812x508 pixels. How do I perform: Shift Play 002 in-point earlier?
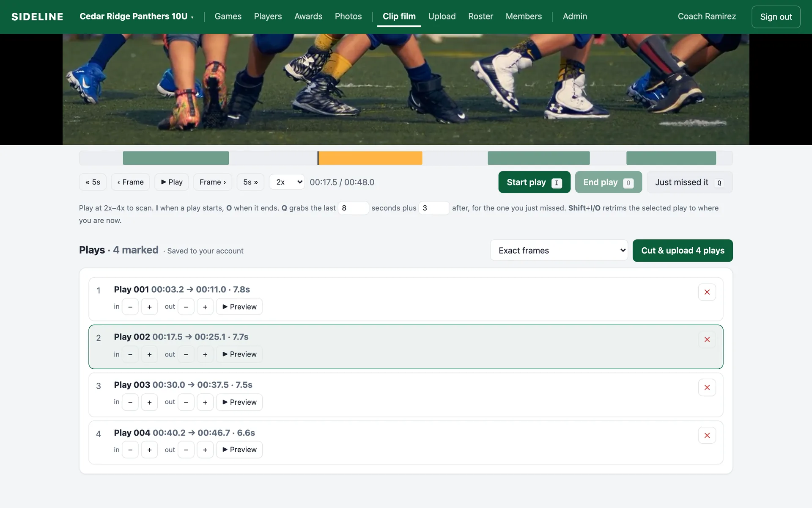(x=130, y=354)
